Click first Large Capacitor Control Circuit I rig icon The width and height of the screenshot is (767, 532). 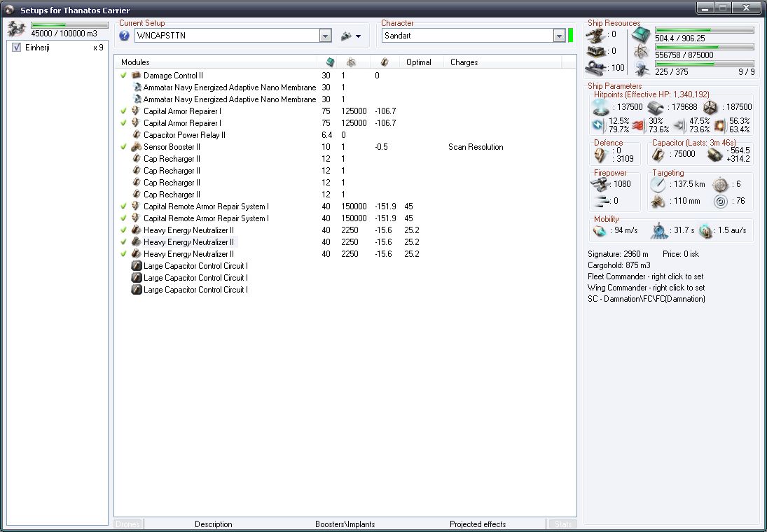coord(137,266)
